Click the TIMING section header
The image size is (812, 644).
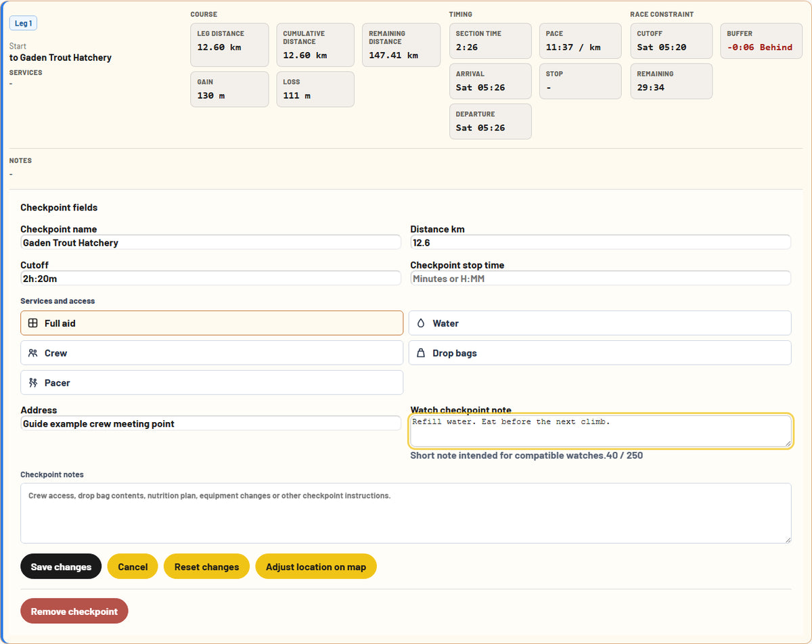point(461,14)
